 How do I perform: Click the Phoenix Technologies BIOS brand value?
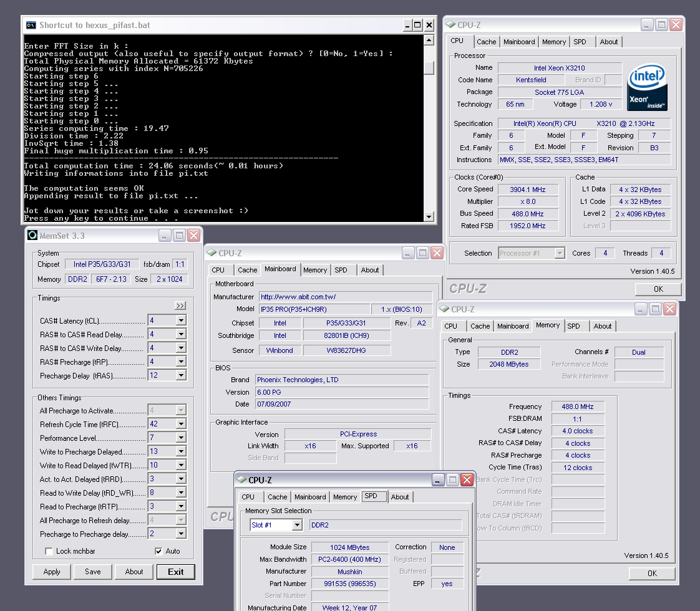point(342,380)
